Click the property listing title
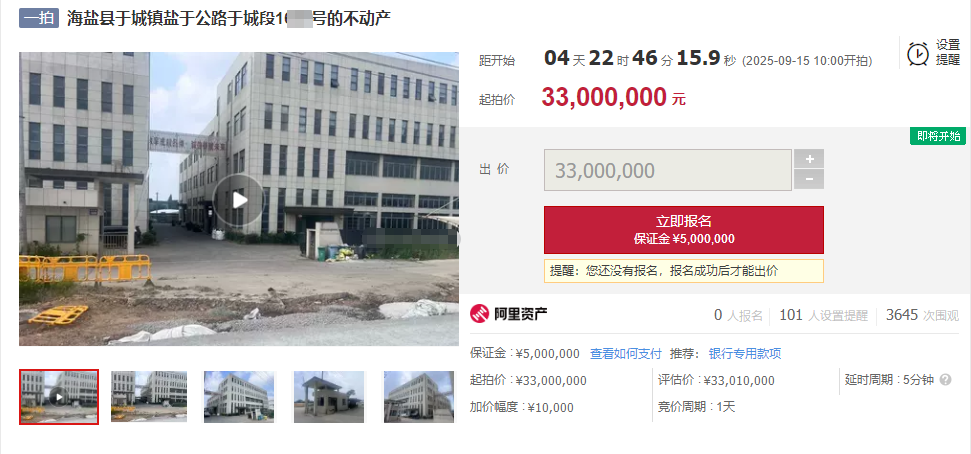Image resolution: width=971 pixels, height=454 pixels. 229,19
